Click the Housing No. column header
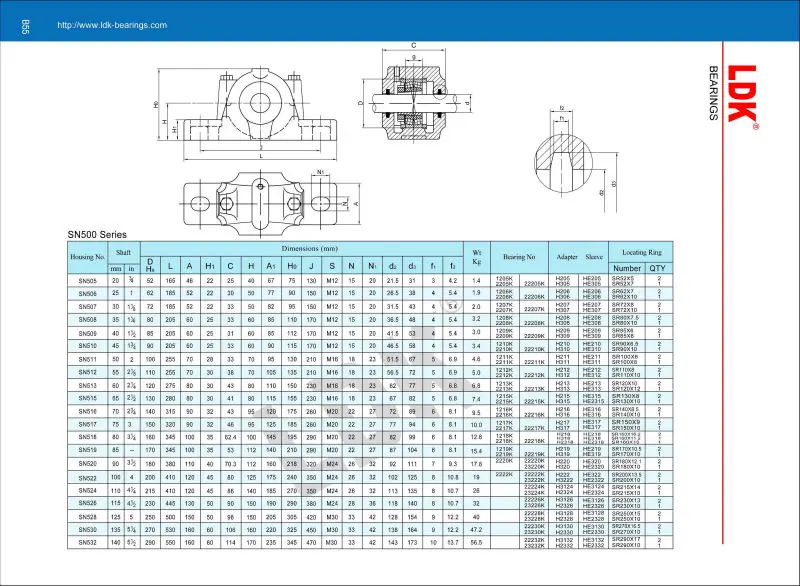The height and width of the screenshot is (586, 800). coord(87,257)
